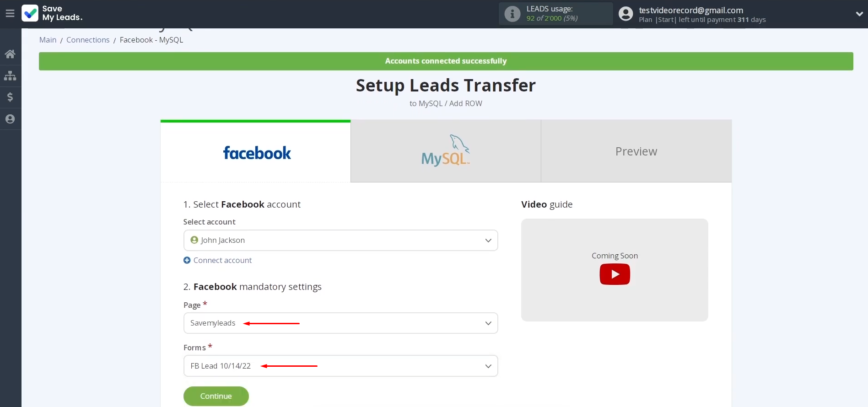Screen dimensions: 868x407
Task: Open the profile user icon in sidebar
Action: point(10,119)
